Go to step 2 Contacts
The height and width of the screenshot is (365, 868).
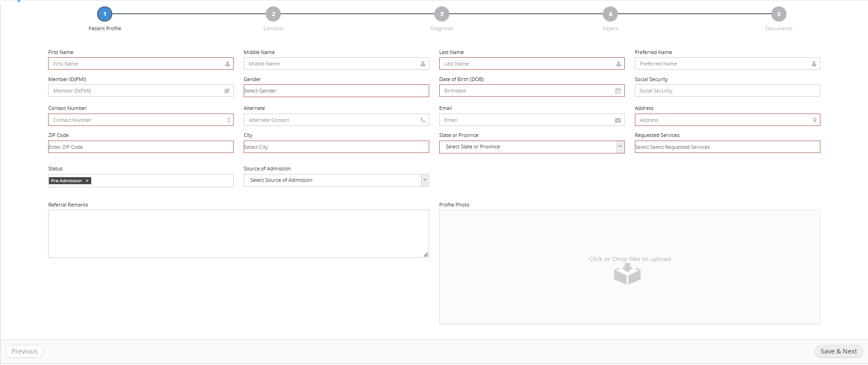(x=273, y=14)
